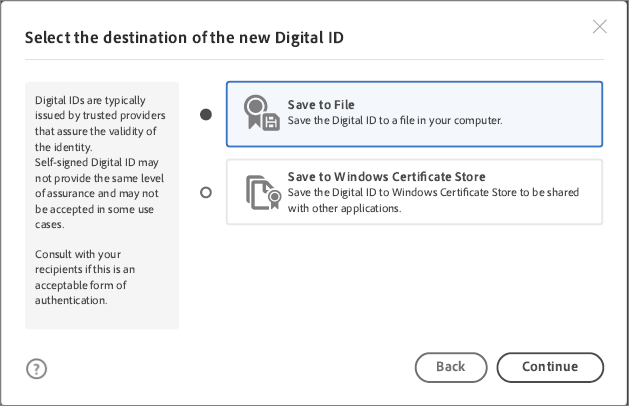629x406 pixels.
Task: Select the Windows Certificate Store radio button
Action: 206,192
